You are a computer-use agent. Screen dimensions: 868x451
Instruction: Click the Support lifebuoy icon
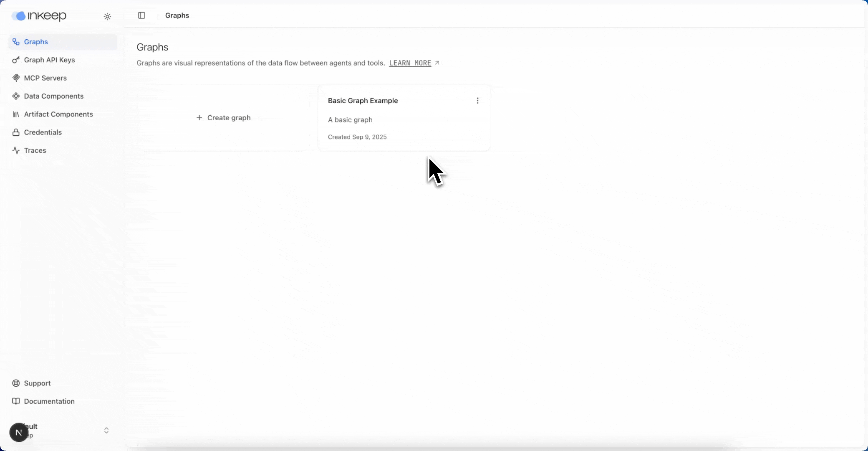pyautogui.click(x=16, y=383)
